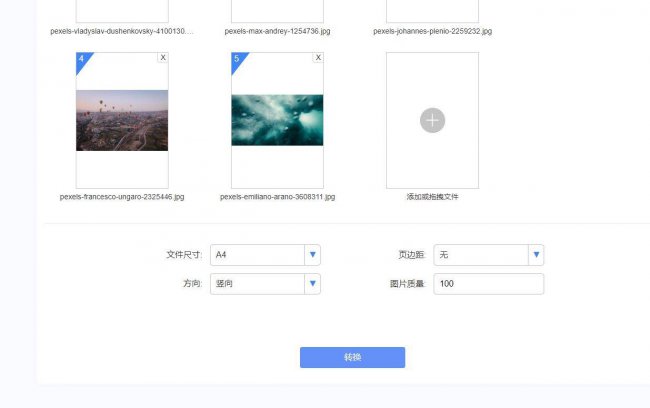Select the hot air balloon image thumbnail
The height and width of the screenshot is (408, 650).
(x=122, y=120)
